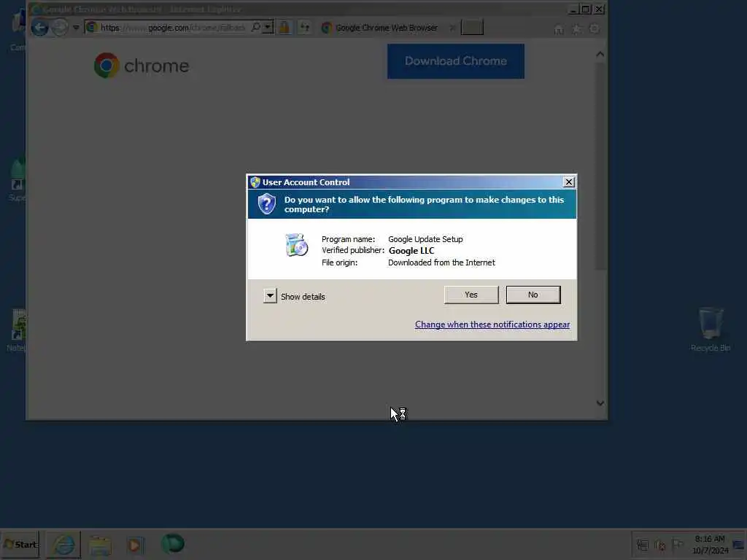Click Action Center flag tray icon

pos(678,544)
